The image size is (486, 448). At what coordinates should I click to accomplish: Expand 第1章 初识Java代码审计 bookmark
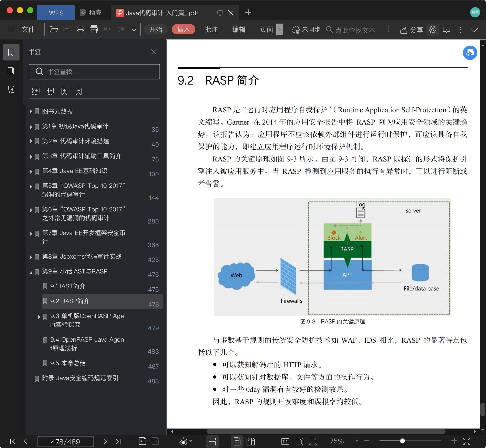(31, 127)
